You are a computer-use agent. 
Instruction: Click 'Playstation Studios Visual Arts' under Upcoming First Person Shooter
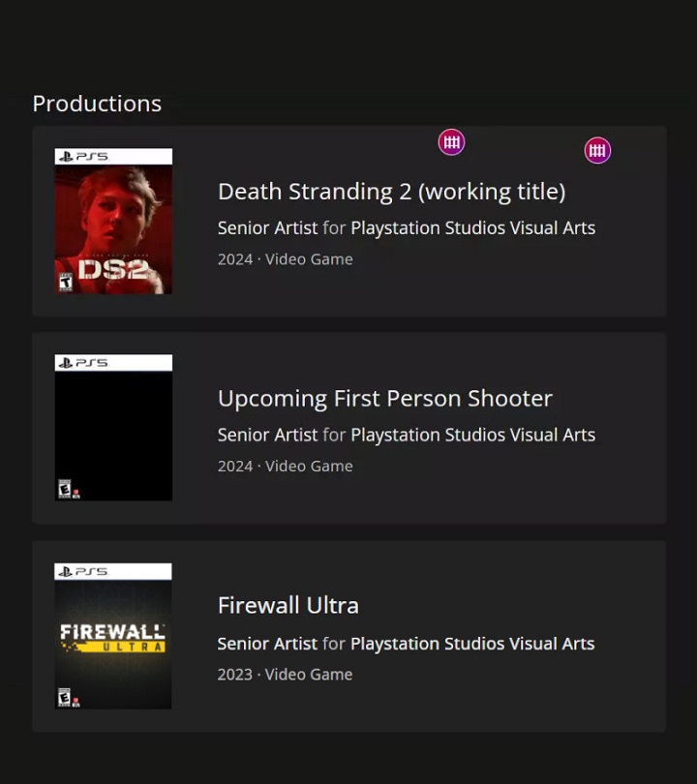pos(473,435)
